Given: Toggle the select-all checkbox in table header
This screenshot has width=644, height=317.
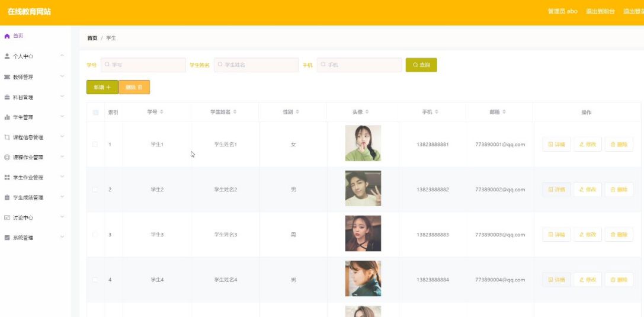Looking at the screenshot, I should click(96, 113).
